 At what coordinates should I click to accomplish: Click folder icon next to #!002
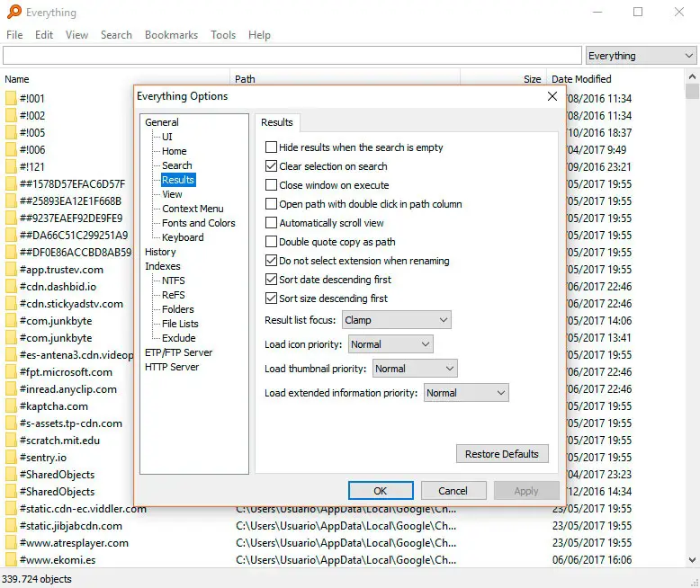point(11,116)
